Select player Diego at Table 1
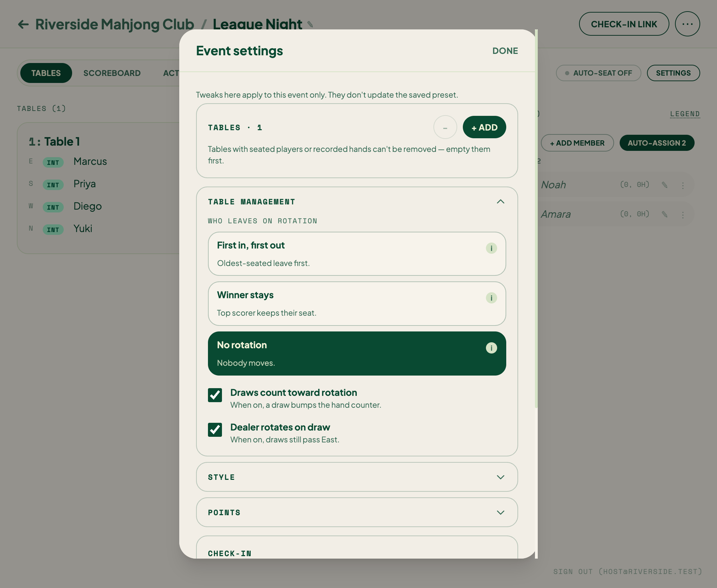This screenshot has width=717, height=588. coord(88,206)
